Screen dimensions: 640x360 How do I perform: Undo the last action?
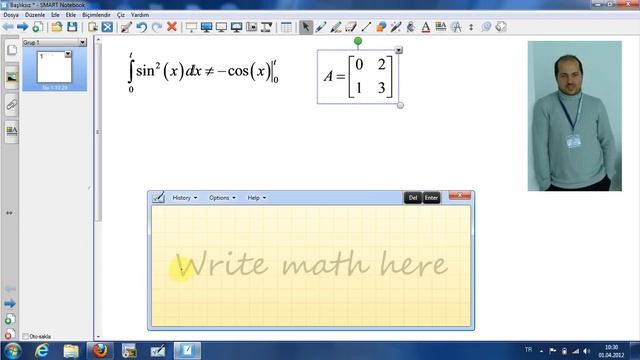point(141,27)
